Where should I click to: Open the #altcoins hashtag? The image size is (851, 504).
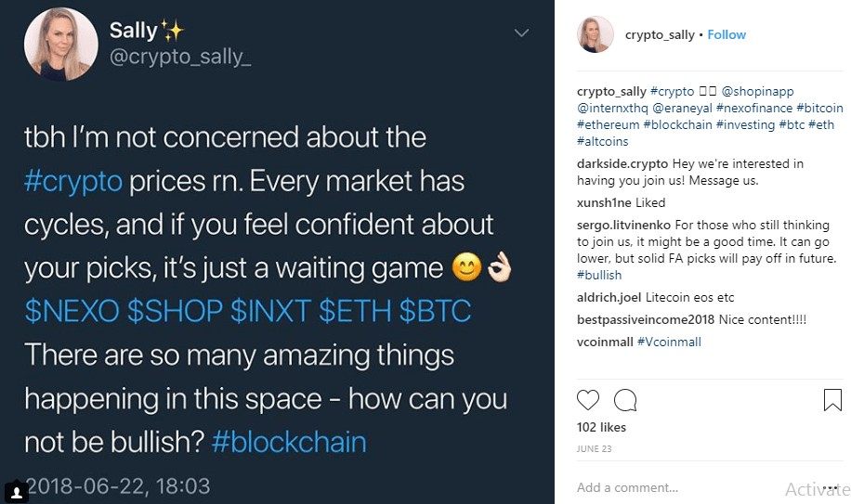click(602, 142)
